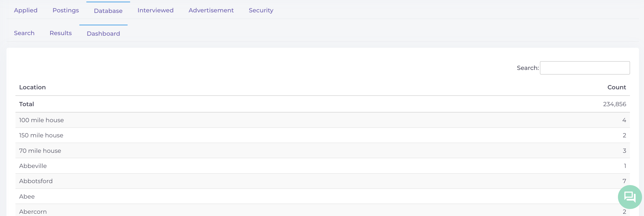The width and height of the screenshot is (644, 216).
Task: Select the Abbeville location
Action: click(33, 166)
